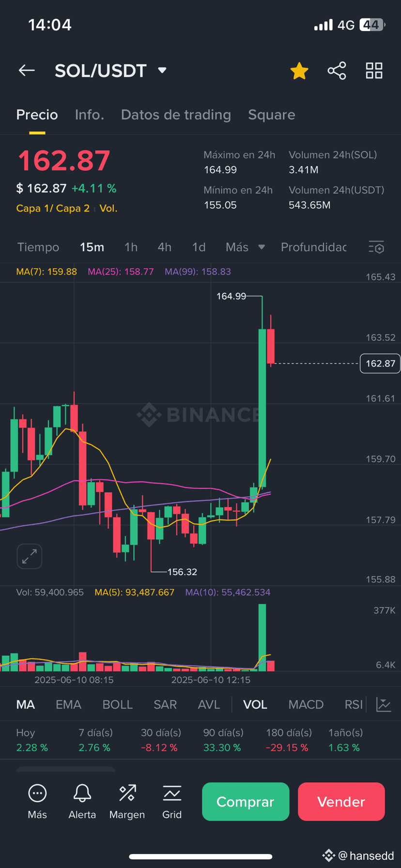401x868 pixels.
Task: Enable the EMA indicator
Action: (68, 704)
